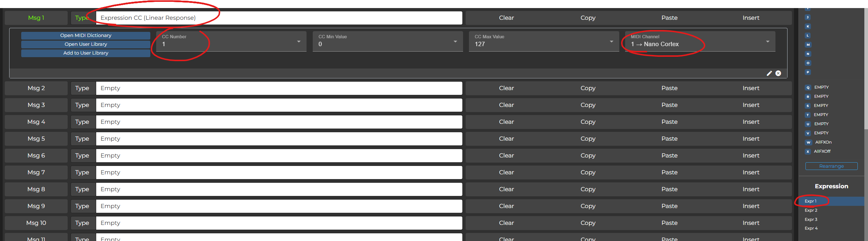Open Msg 2 Empty type selector
This screenshot has width=868, height=241.
tap(279, 88)
